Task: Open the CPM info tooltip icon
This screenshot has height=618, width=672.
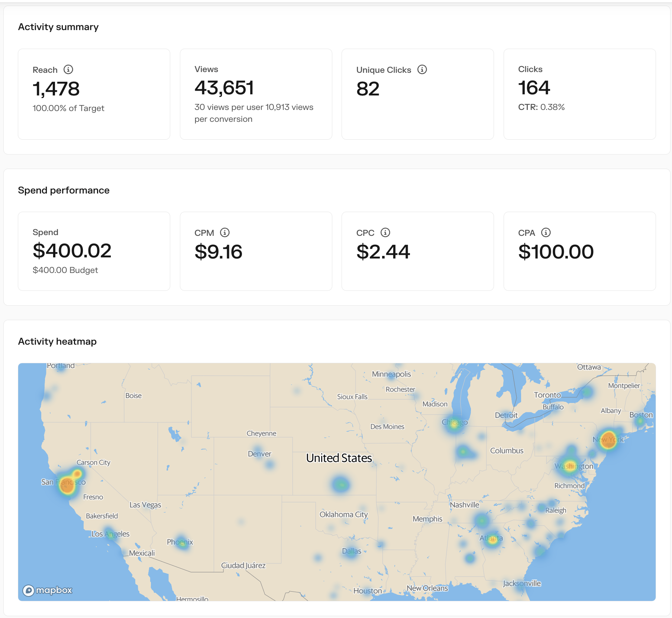Action: (225, 232)
